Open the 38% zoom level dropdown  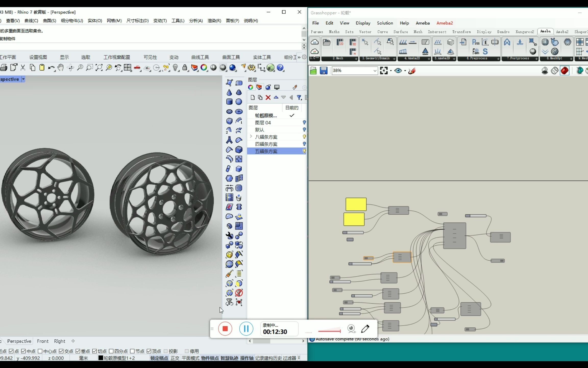coord(375,71)
